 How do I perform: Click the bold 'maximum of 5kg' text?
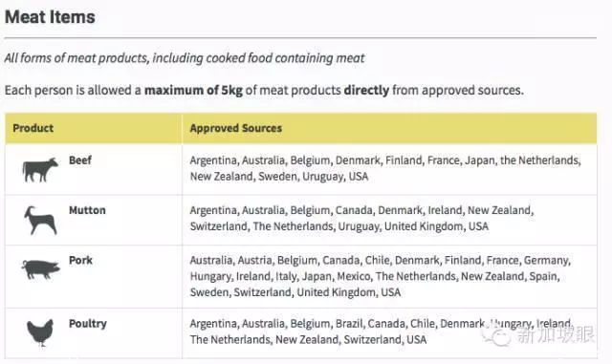pyautogui.click(x=193, y=90)
